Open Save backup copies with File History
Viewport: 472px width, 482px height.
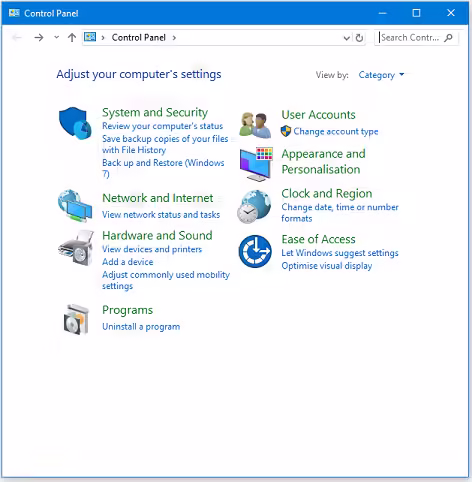click(165, 144)
